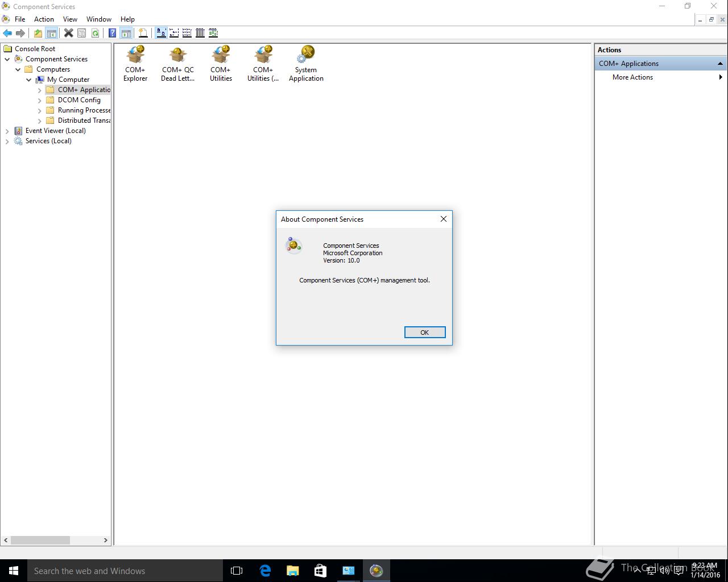Click the Up one level toolbar icon

pos(38,33)
